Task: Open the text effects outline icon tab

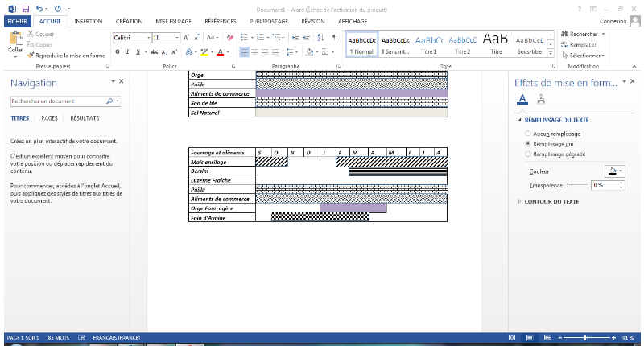Action: (x=541, y=99)
